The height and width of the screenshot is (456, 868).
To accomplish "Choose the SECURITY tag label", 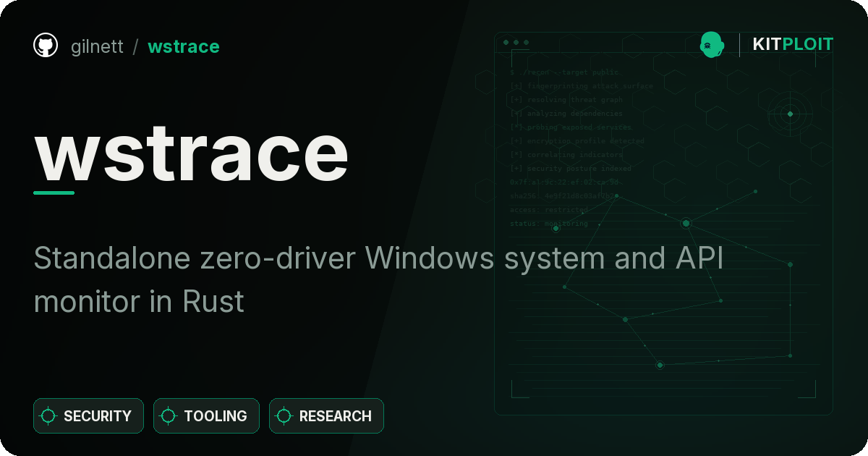I will click(x=98, y=416).
